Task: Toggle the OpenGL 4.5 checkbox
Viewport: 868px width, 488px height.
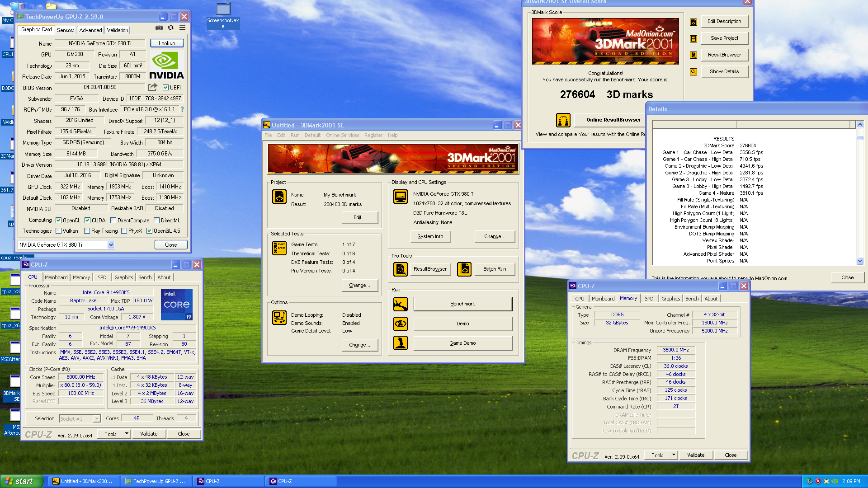Action: coord(149,231)
